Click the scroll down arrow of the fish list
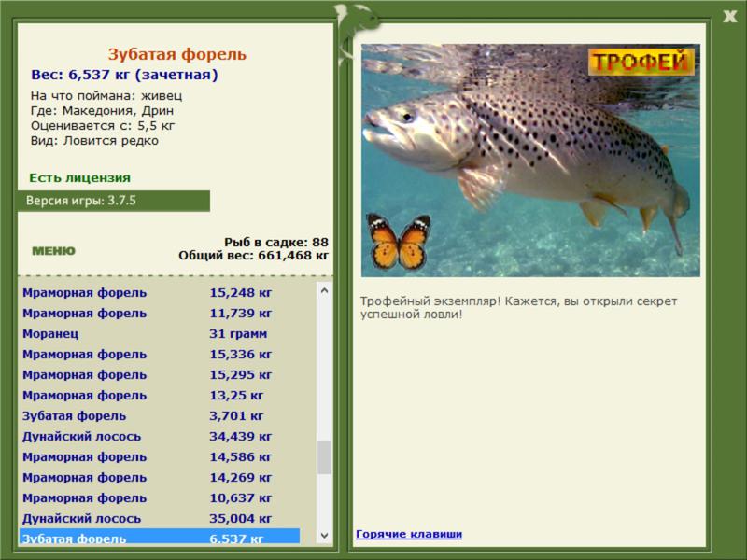 tap(324, 535)
